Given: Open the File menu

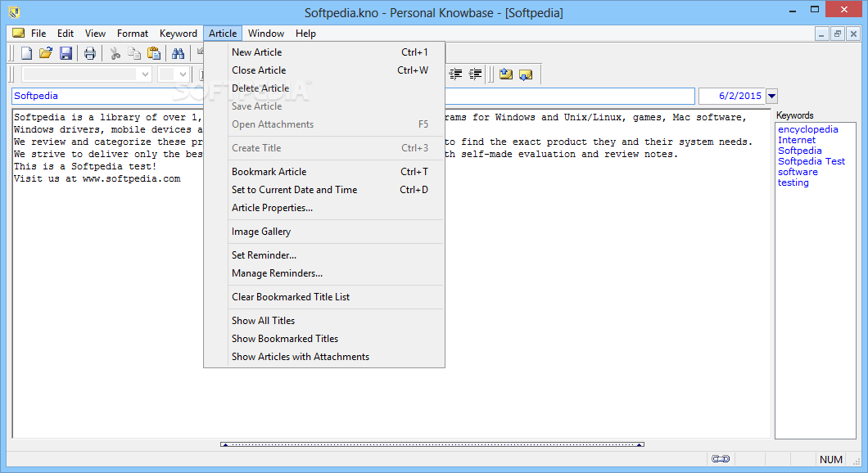Looking at the screenshot, I should [x=38, y=34].
